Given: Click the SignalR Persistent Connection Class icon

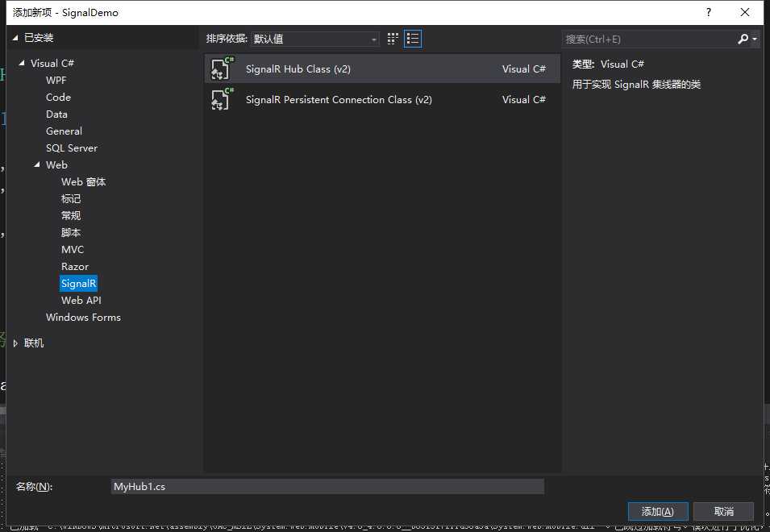Looking at the screenshot, I should click(x=223, y=99).
